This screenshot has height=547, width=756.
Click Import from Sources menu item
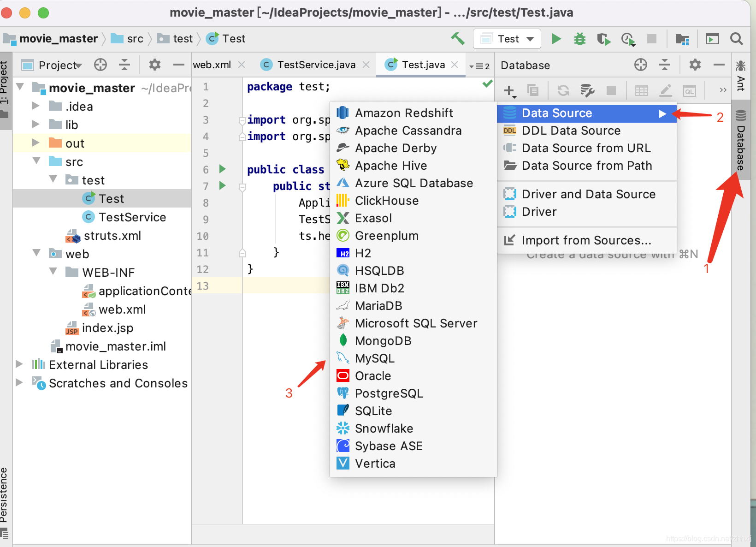point(587,241)
